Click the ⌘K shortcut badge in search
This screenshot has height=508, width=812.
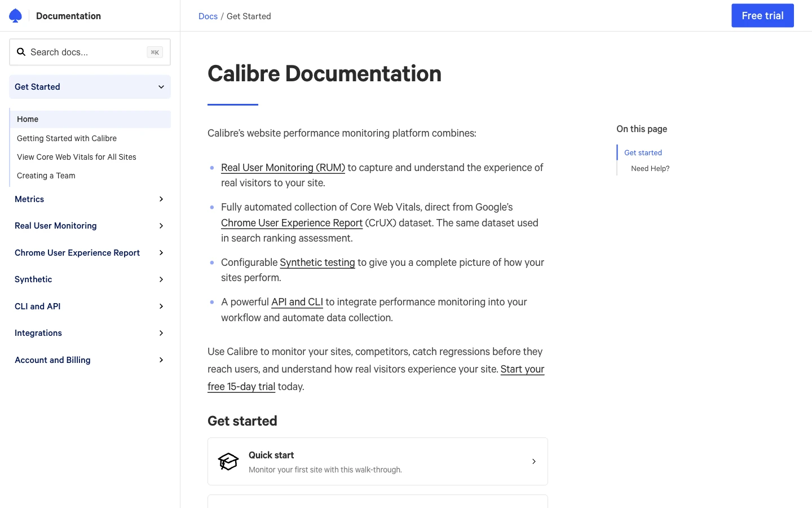coord(155,52)
